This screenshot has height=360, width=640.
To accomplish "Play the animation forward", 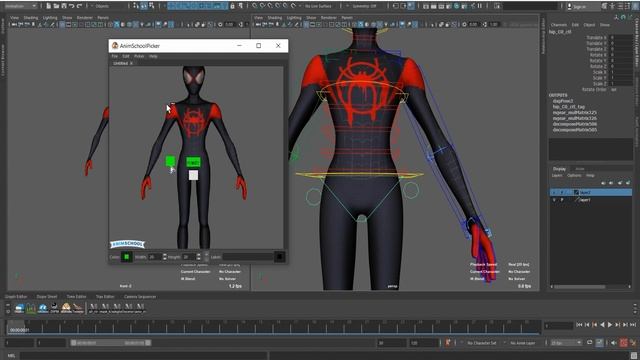I will (610, 325).
